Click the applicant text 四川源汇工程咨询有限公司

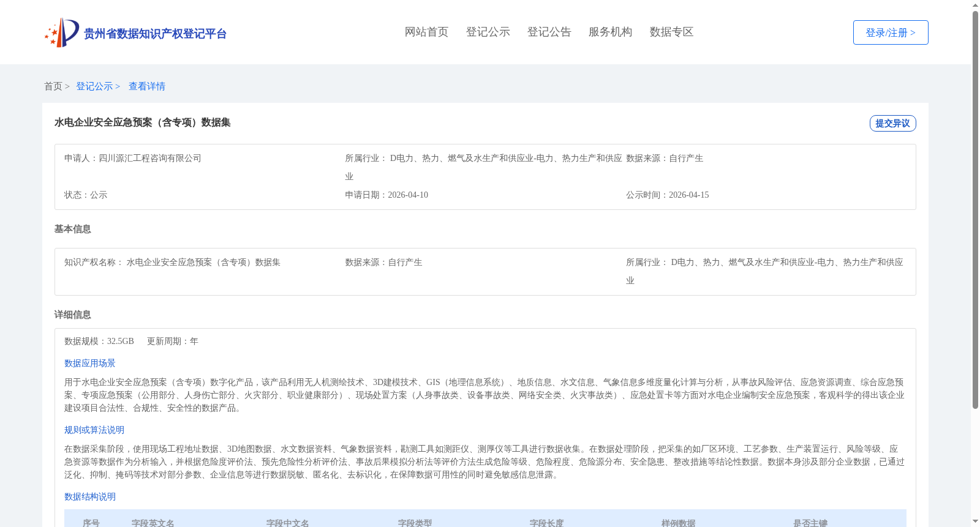[x=150, y=158]
